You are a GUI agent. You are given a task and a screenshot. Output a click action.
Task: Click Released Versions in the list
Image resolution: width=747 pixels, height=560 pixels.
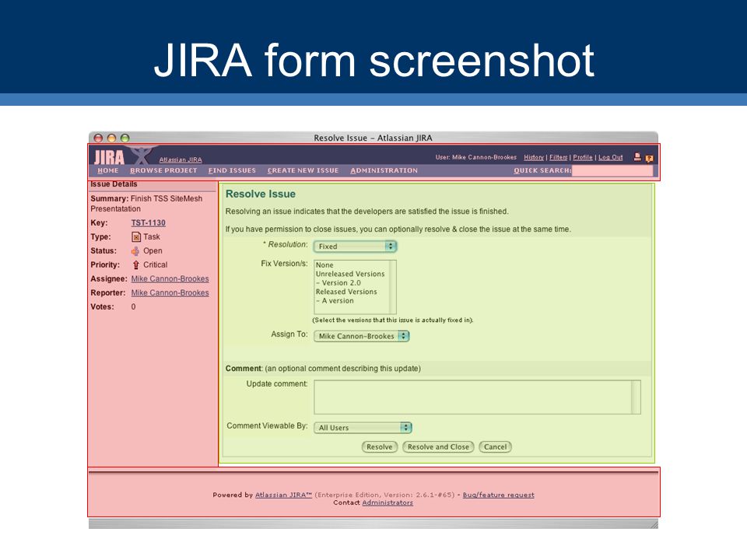pyautogui.click(x=346, y=292)
